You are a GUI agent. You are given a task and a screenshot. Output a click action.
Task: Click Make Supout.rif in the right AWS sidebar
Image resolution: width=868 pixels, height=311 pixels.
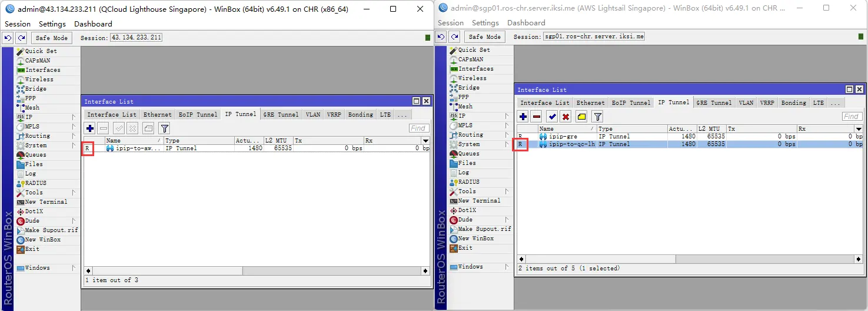(484, 229)
